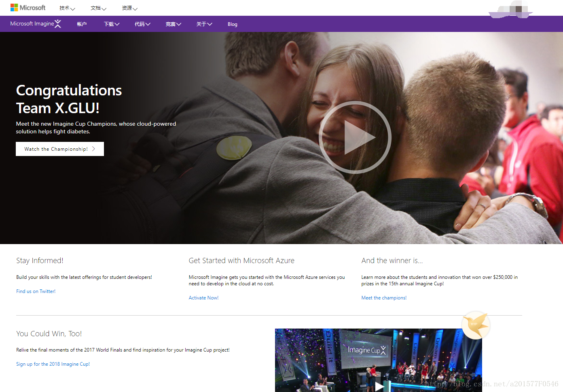563x392 pixels.
Task: Click the And the winner is... heading
Action: click(392, 261)
